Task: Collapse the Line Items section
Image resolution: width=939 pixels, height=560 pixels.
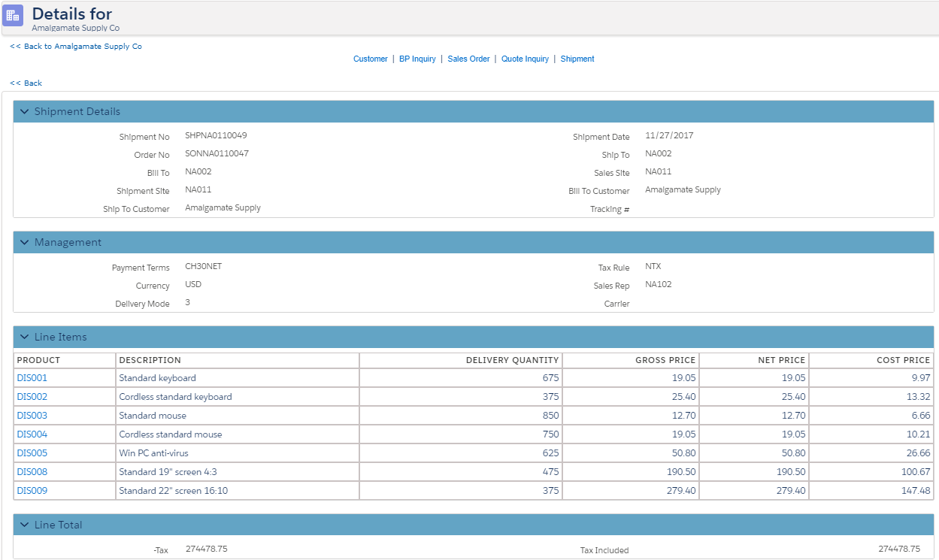Action: pos(24,338)
